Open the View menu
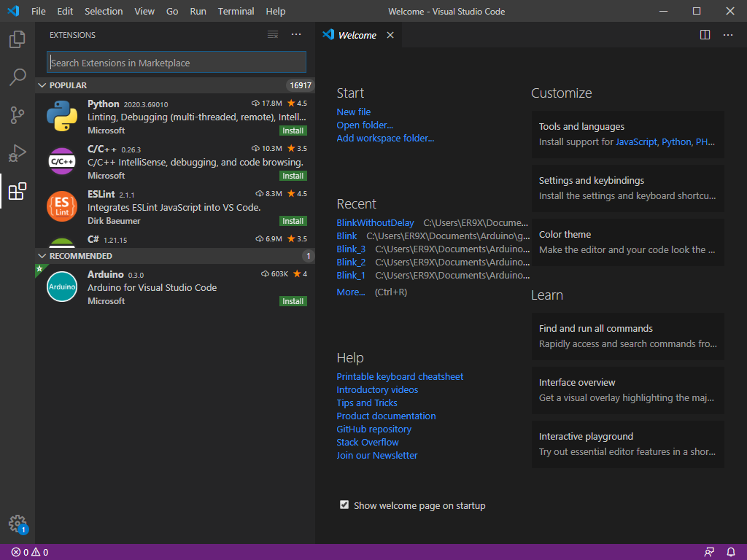 tap(144, 12)
